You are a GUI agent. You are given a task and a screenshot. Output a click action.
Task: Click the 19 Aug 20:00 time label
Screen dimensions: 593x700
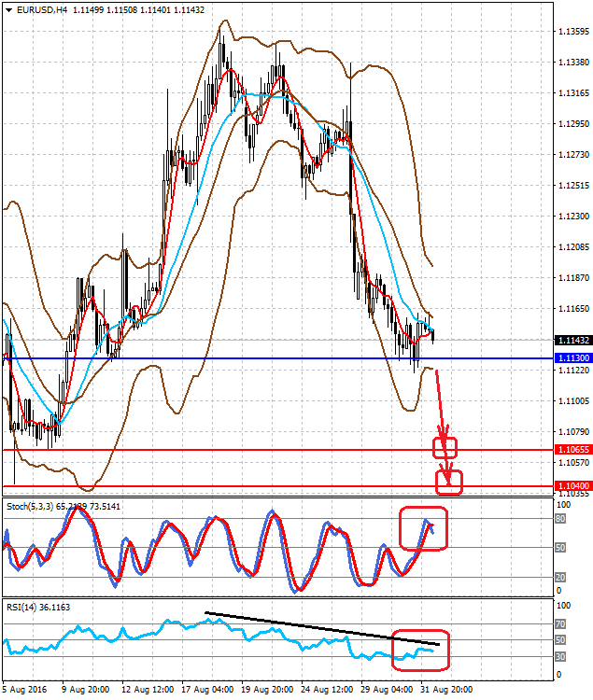pos(267,690)
